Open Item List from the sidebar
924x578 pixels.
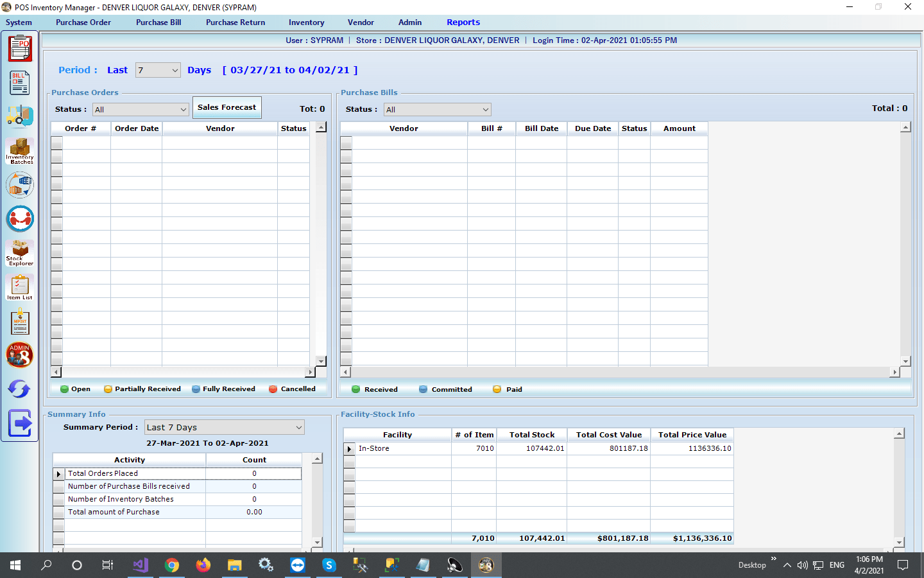(20, 287)
